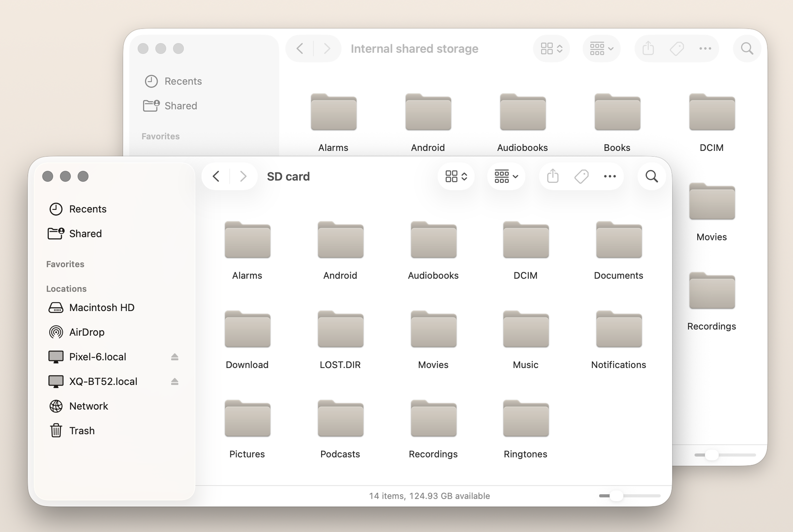This screenshot has width=793, height=532.
Task: Select Movies folder in Internal shared storage
Action: 712,212
